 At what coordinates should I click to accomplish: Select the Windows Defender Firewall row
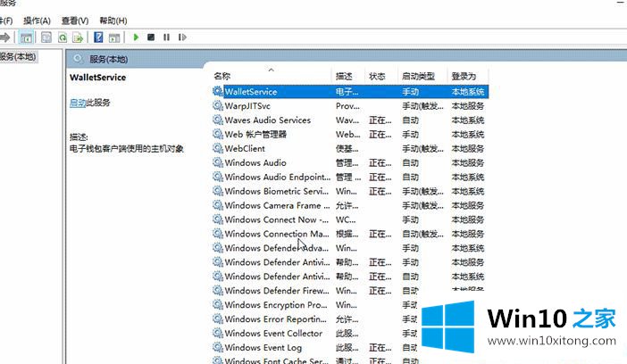pos(350,291)
